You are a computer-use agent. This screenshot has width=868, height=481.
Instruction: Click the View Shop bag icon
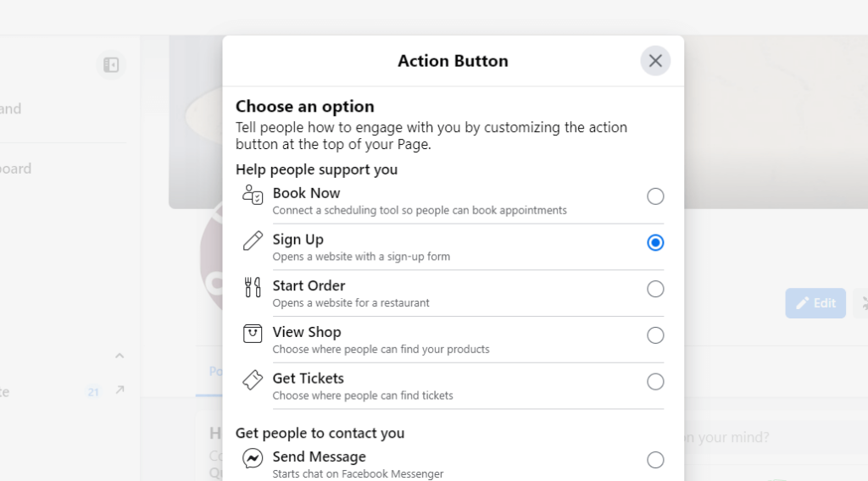coord(253,334)
